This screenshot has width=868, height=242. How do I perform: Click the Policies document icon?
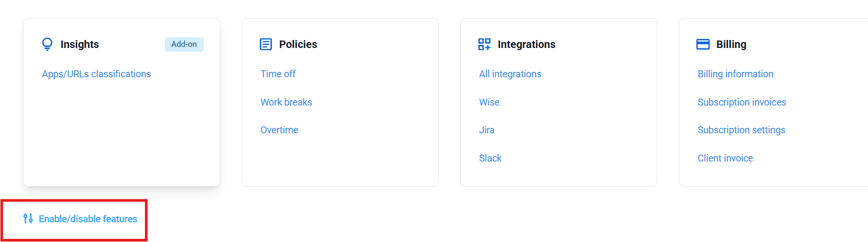coord(266,44)
